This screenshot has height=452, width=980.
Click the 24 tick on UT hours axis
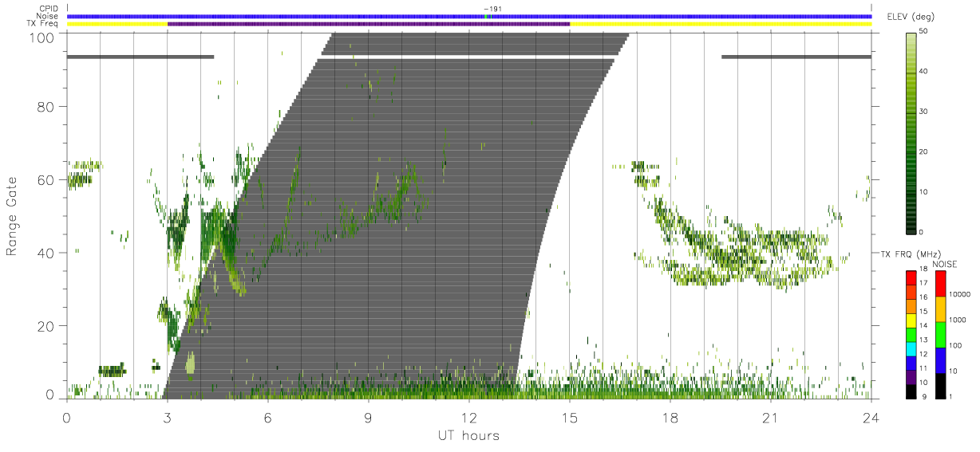[871, 417]
